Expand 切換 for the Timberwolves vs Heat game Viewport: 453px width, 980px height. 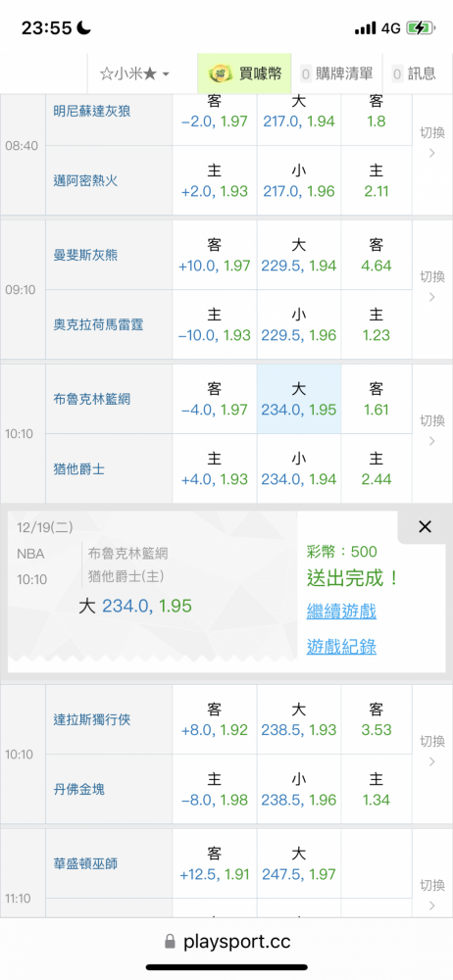point(432,142)
